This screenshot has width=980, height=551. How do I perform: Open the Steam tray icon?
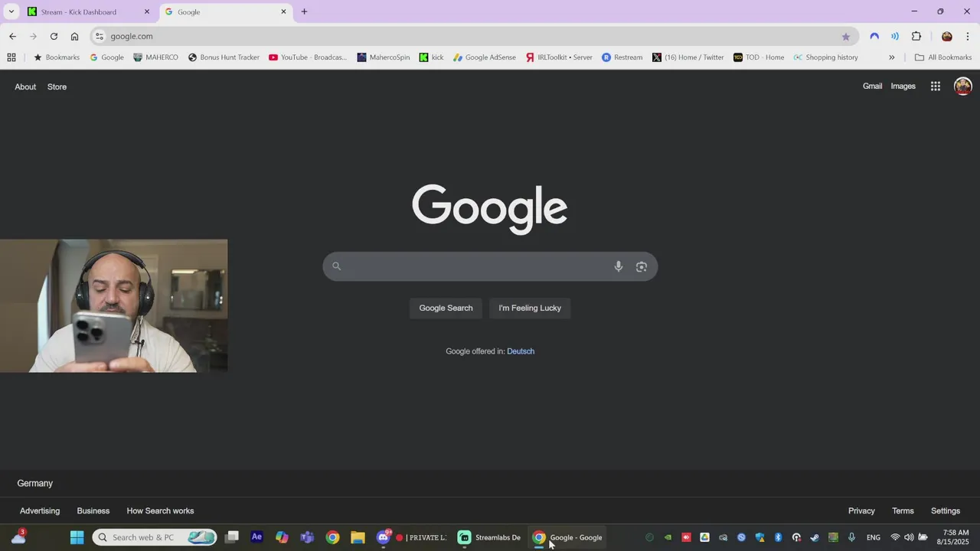coord(815,537)
